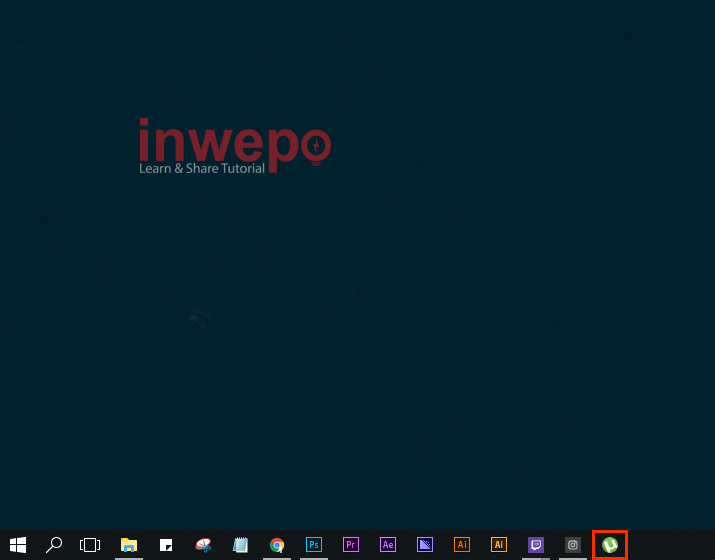Open the Sticky Notes app
Viewport: 715px width, 560px height.
166,545
